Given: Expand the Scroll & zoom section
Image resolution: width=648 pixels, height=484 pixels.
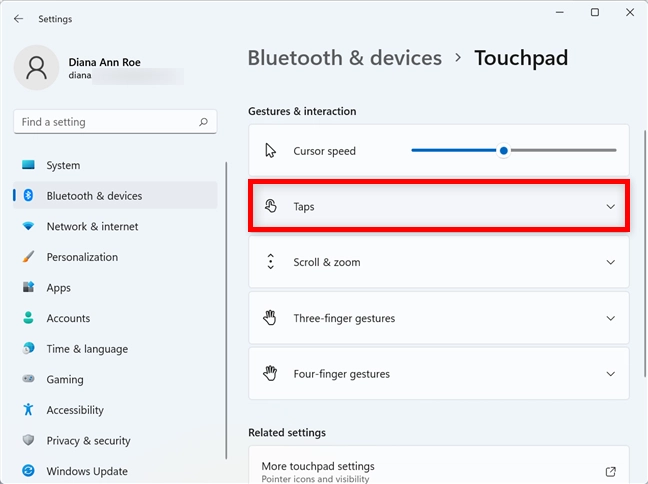Looking at the screenshot, I should tap(438, 262).
